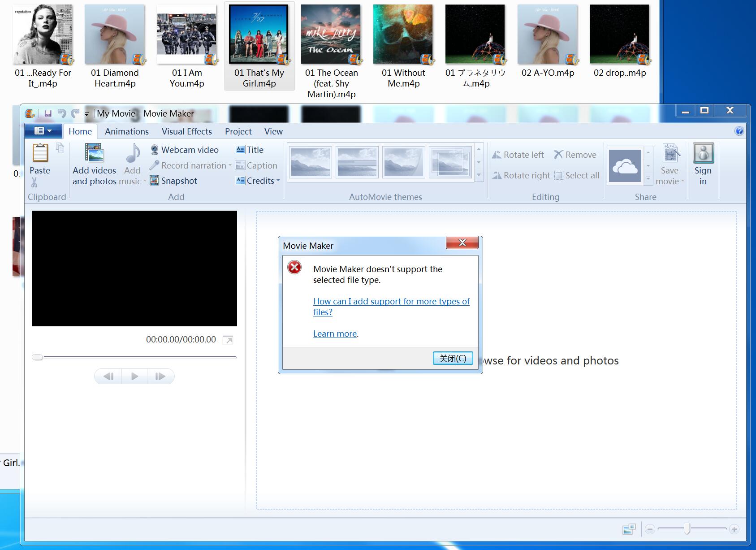756x550 pixels.
Task: Click the Next frame button
Action: coord(160,377)
